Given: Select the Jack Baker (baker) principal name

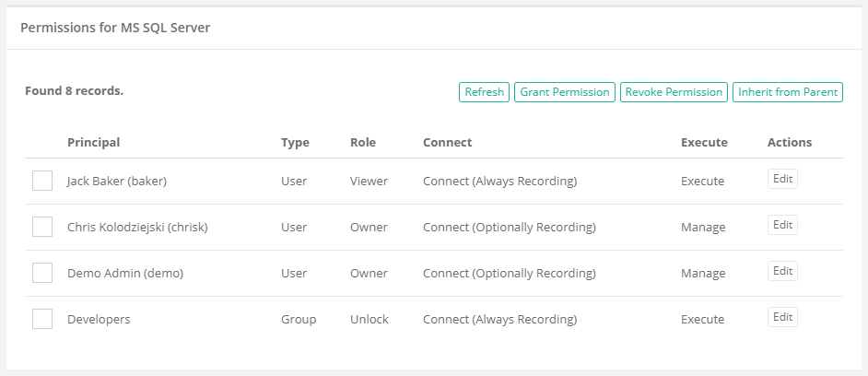Looking at the screenshot, I should click(x=116, y=182).
